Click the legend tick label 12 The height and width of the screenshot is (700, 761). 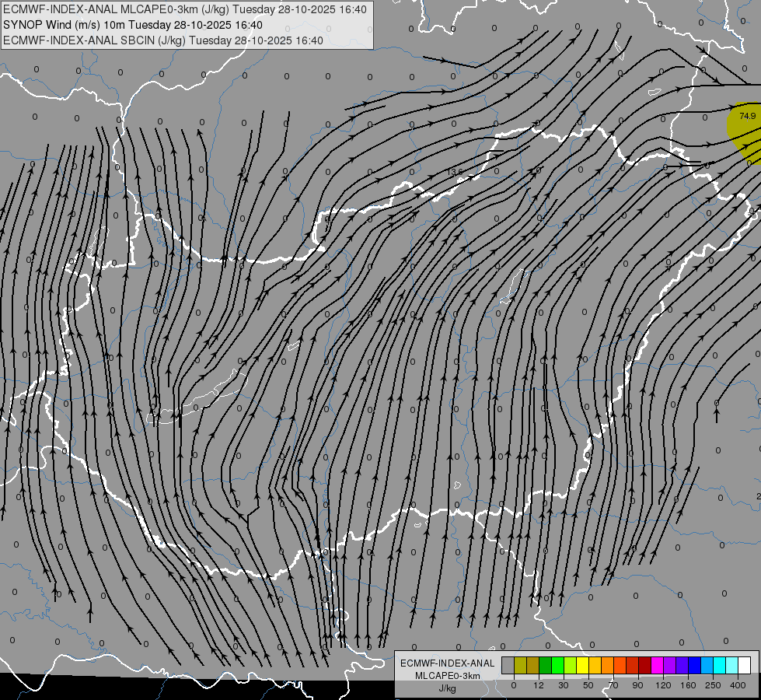point(539,685)
